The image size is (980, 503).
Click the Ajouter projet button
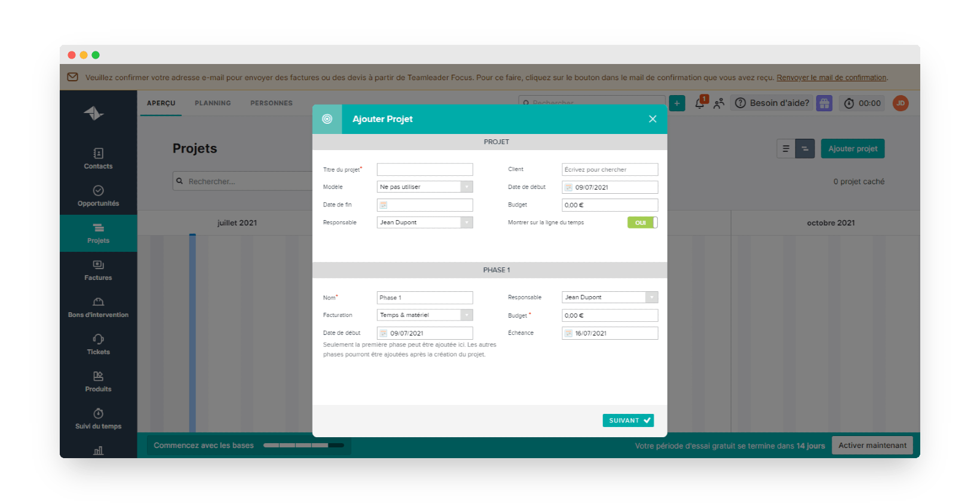(x=853, y=148)
